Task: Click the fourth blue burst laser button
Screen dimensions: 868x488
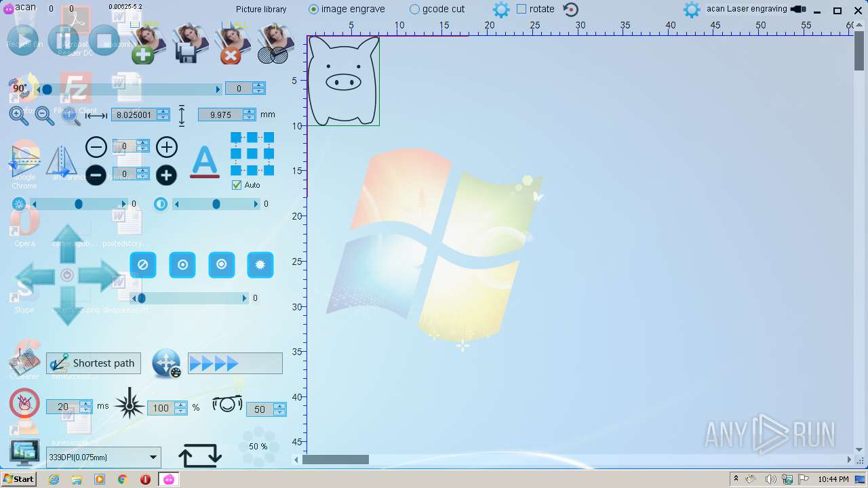Action: 260,265
